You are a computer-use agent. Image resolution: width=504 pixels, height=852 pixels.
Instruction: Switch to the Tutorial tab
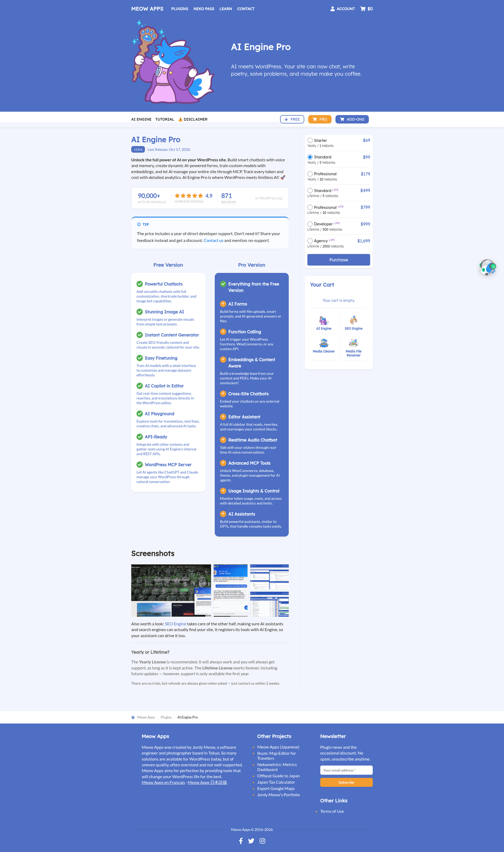point(165,119)
